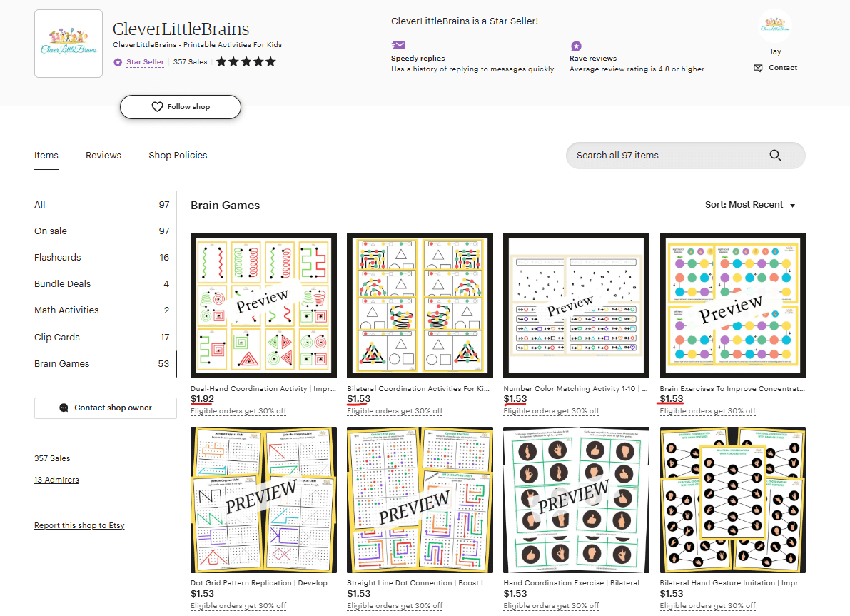
Task: Click Jay's profile avatar
Action: point(775,26)
